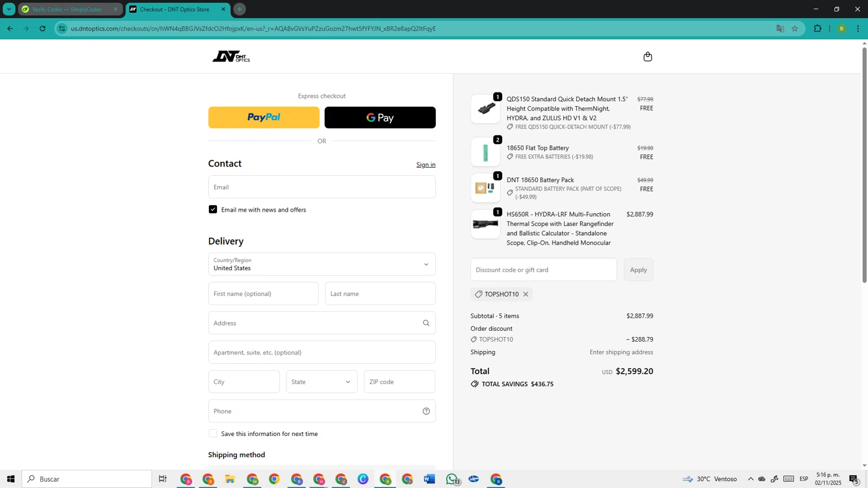This screenshot has height=488, width=868.
Task: Click the DNT Optics logo
Action: [x=231, y=57]
